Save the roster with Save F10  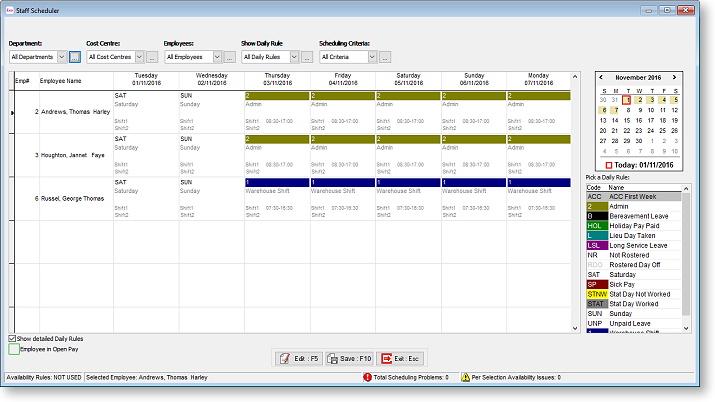349,358
